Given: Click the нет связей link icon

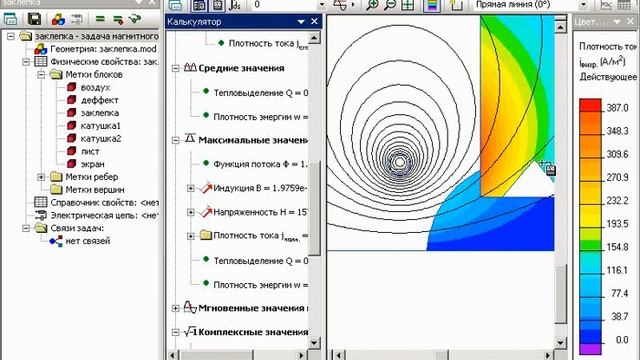Looking at the screenshot, I should tap(56, 241).
